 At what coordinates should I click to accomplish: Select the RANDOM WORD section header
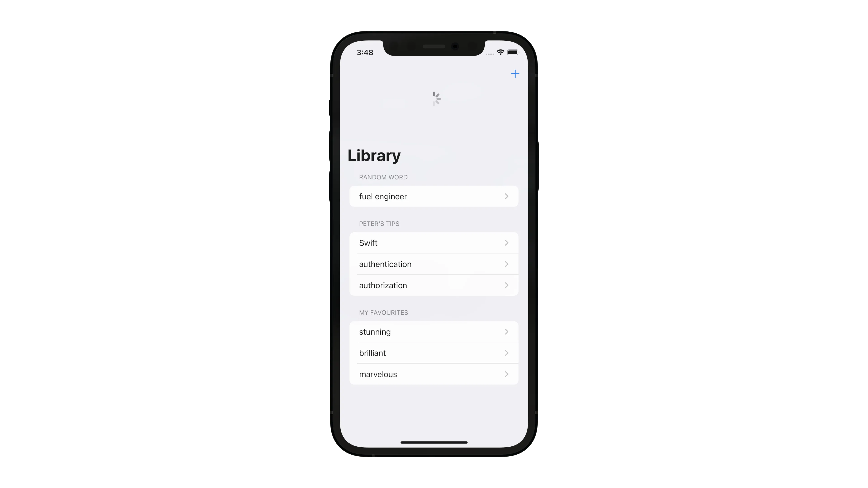(x=383, y=177)
